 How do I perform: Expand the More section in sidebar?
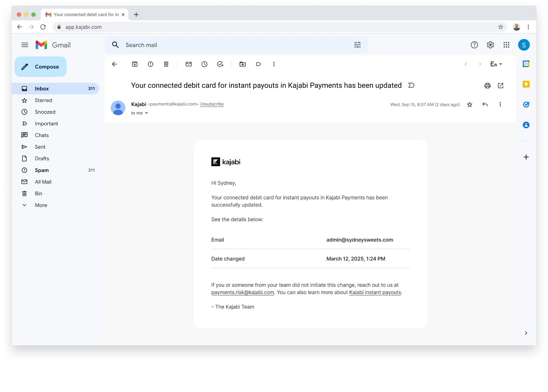[41, 205]
